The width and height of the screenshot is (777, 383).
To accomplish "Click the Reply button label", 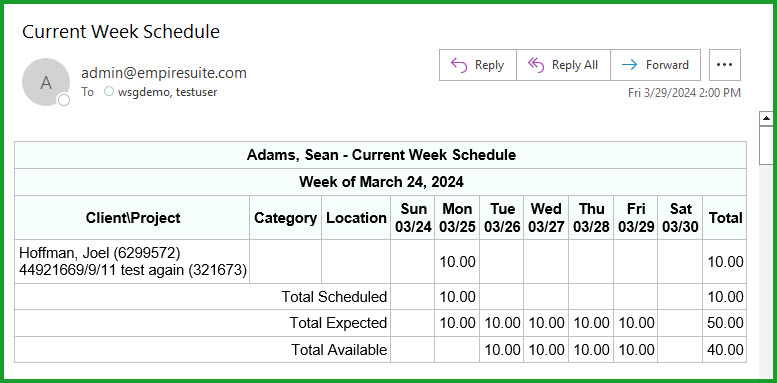I will coord(489,65).
